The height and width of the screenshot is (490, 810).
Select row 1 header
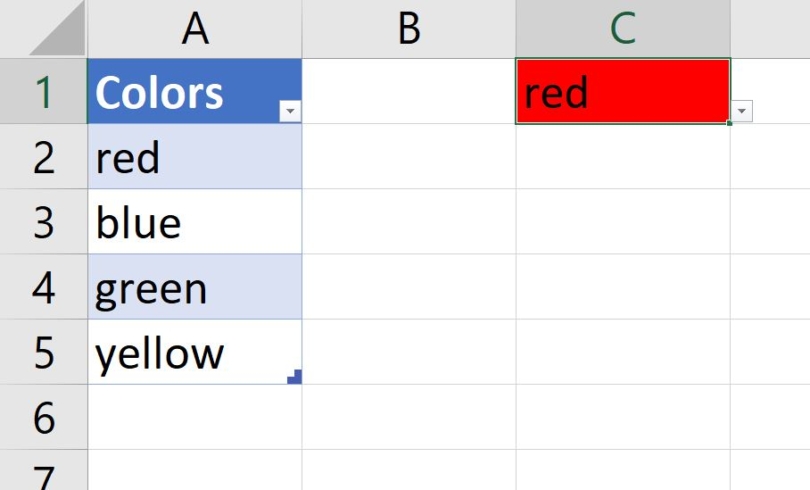coord(43,92)
